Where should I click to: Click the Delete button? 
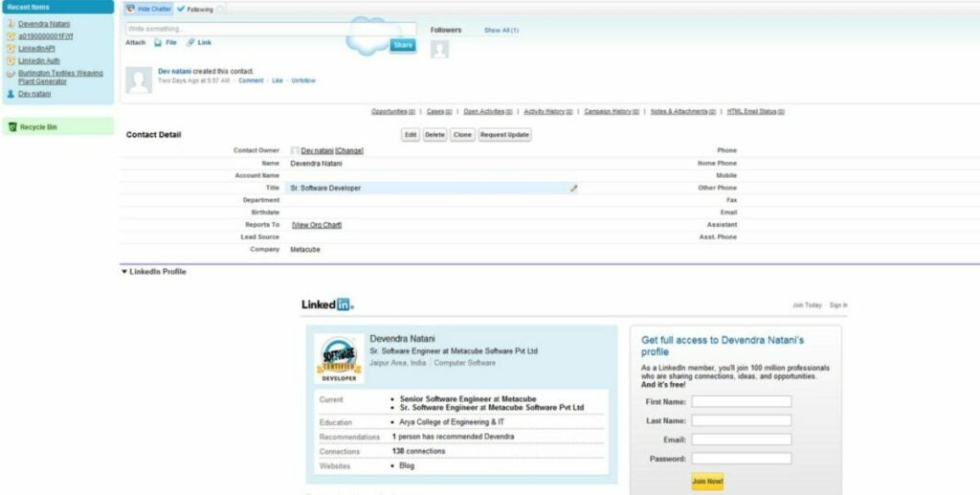[435, 135]
